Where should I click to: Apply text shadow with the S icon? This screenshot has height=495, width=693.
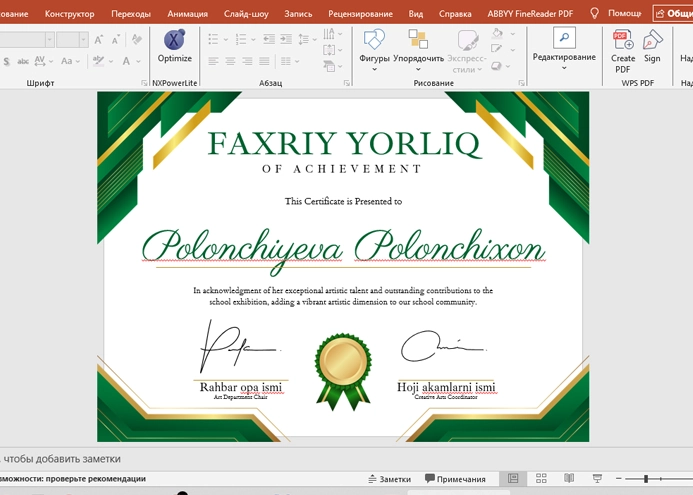coord(6,61)
